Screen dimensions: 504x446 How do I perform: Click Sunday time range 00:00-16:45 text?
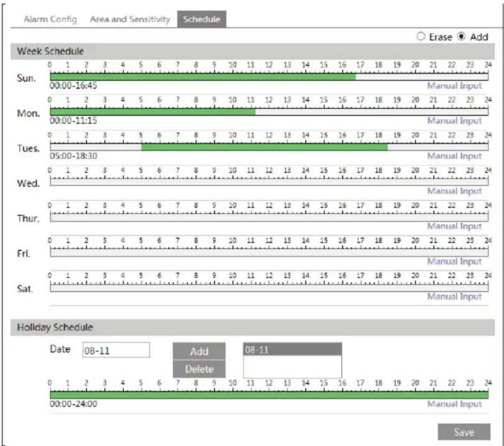click(73, 86)
